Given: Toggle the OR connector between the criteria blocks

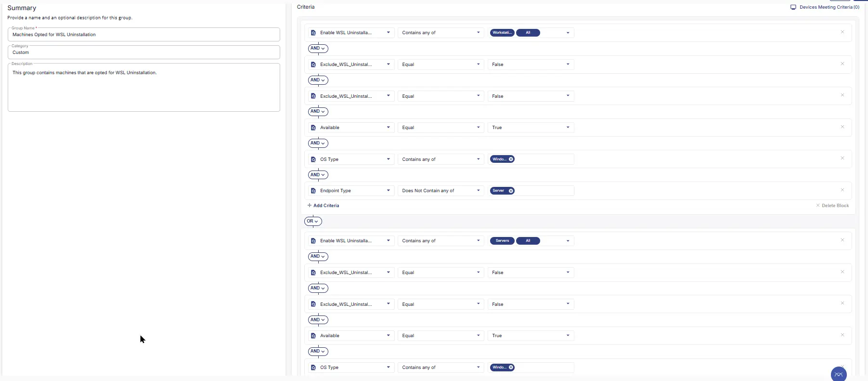Looking at the screenshot, I should tap(313, 221).
